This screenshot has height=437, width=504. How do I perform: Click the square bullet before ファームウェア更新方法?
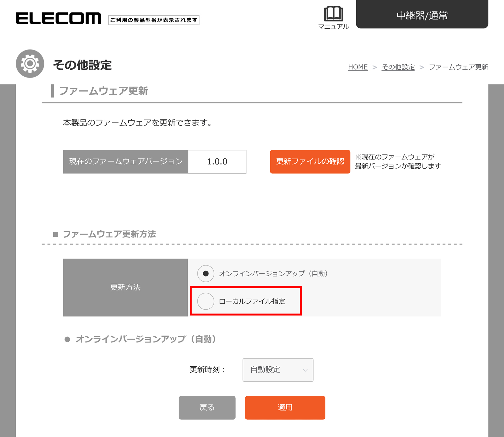[x=55, y=234]
